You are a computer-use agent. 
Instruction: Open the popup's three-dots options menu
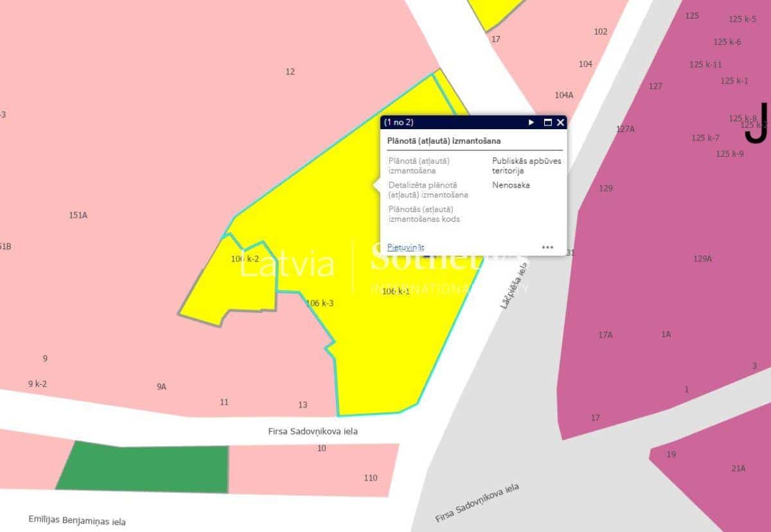click(x=547, y=247)
